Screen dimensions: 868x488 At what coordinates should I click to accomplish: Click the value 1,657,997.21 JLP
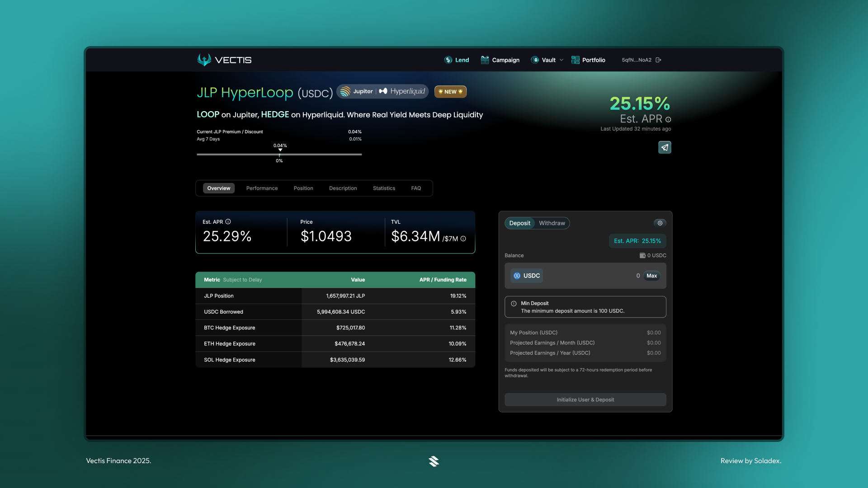[x=345, y=296]
